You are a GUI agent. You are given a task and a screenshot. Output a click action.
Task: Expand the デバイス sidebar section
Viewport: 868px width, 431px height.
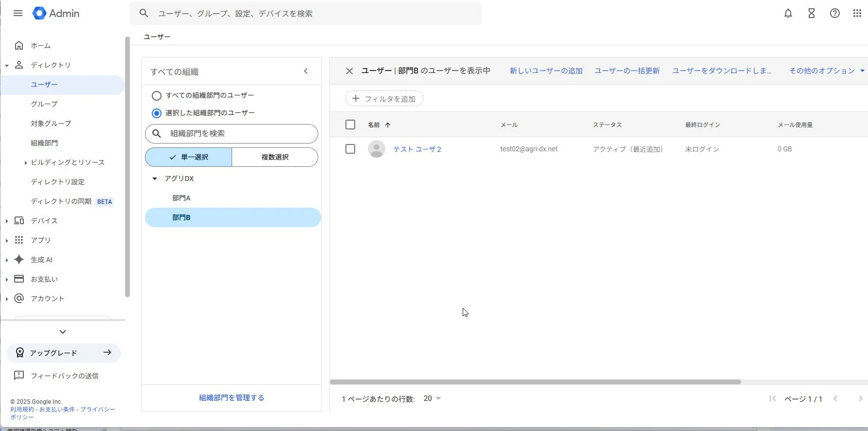click(7, 221)
